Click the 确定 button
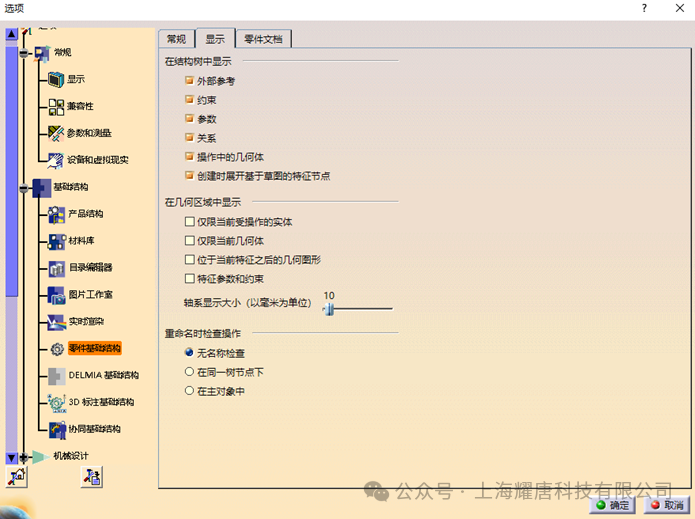 click(x=613, y=506)
